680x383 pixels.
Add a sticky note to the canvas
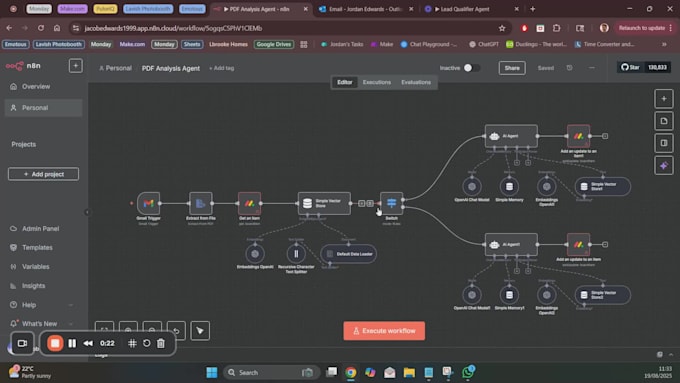coord(664,121)
